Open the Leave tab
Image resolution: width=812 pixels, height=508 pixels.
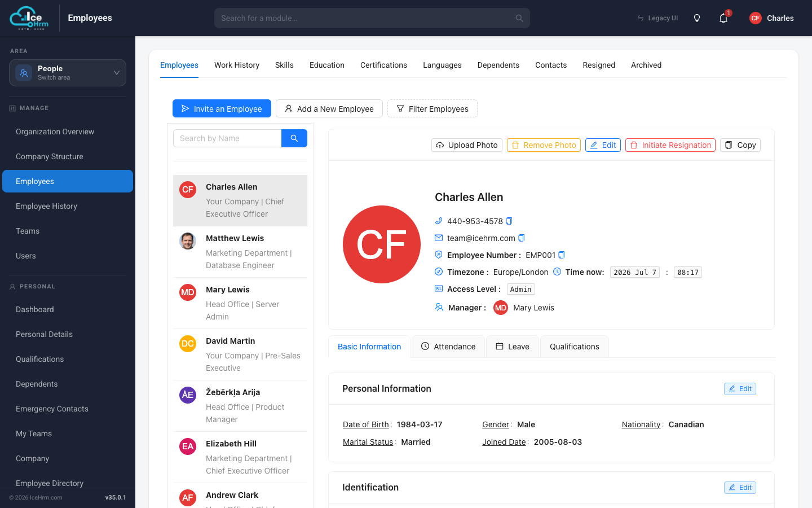pos(513,347)
